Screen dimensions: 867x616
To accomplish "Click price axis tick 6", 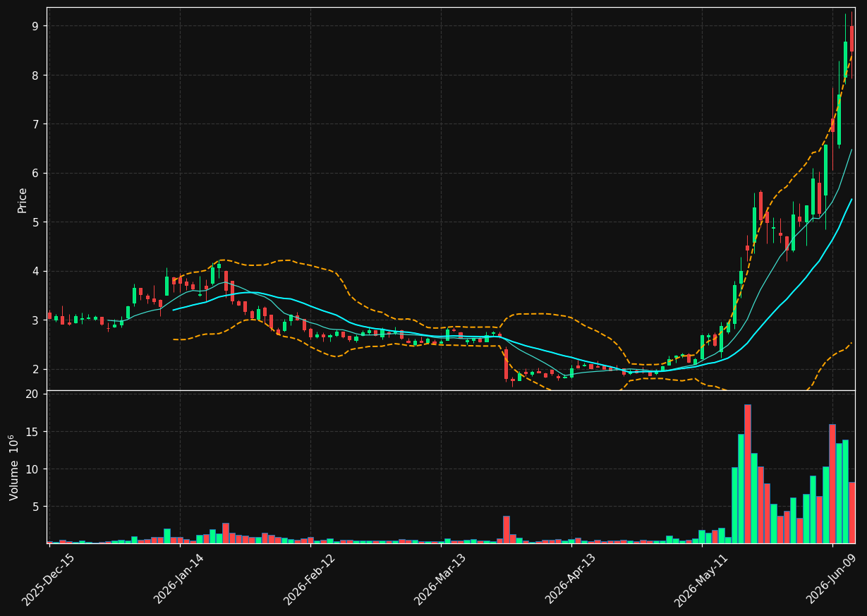I will pos(35,173).
